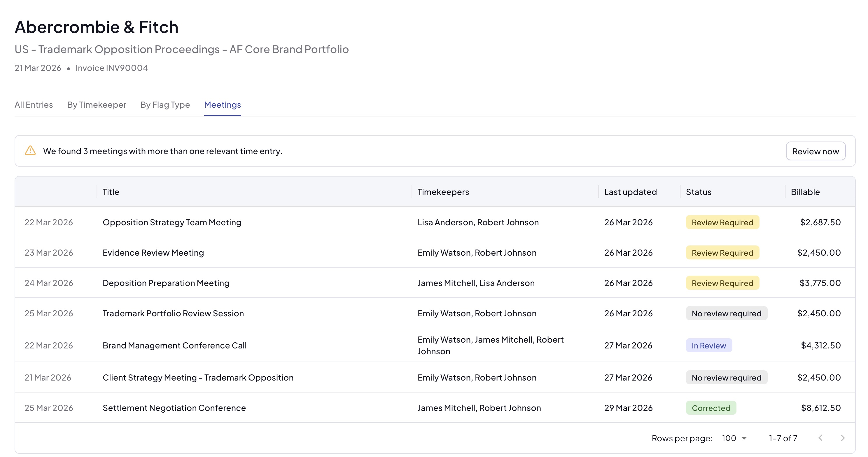Sort by the Last updated column header
This screenshot has width=868, height=457.
point(630,192)
